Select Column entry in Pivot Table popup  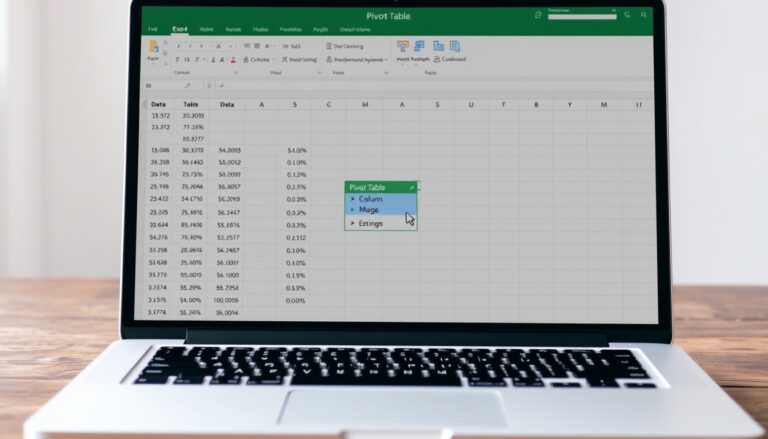[381, 199]
